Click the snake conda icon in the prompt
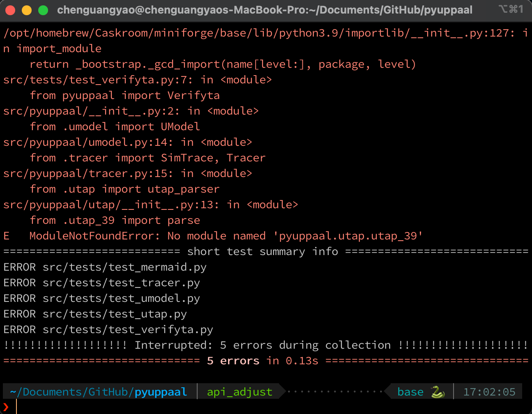Screen dimensions: 532x414 [x=438, y=392]
